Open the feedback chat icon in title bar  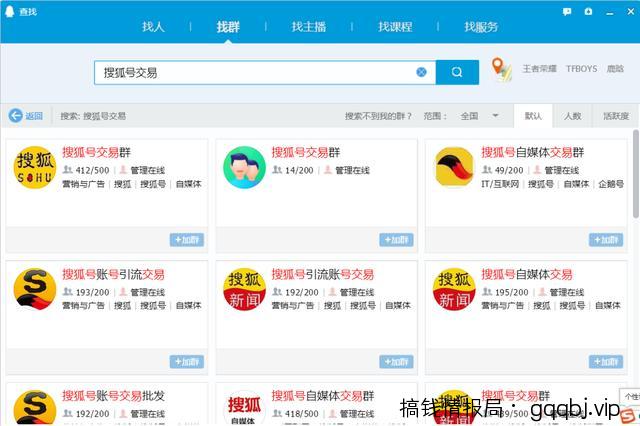[567, 11]
